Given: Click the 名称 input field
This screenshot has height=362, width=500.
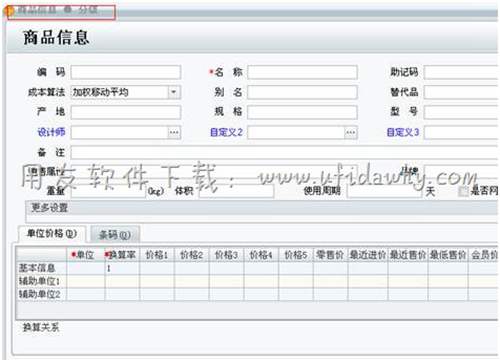Looking at the screenshot, I should 302,72.
